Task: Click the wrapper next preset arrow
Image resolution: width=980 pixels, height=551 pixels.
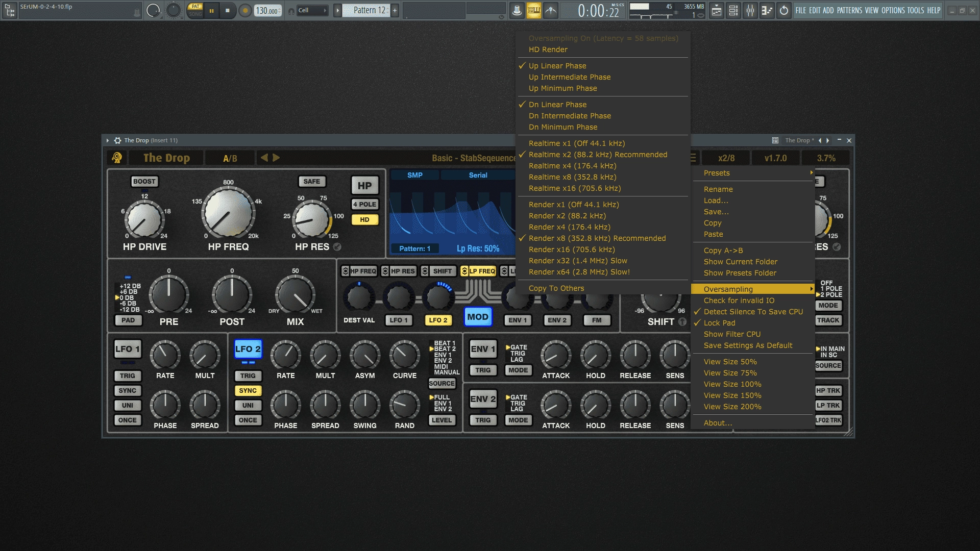Action: [827, 140]
